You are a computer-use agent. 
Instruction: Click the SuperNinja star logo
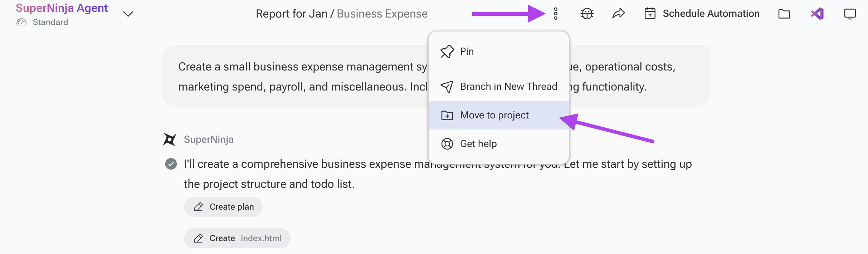(170, 139)
